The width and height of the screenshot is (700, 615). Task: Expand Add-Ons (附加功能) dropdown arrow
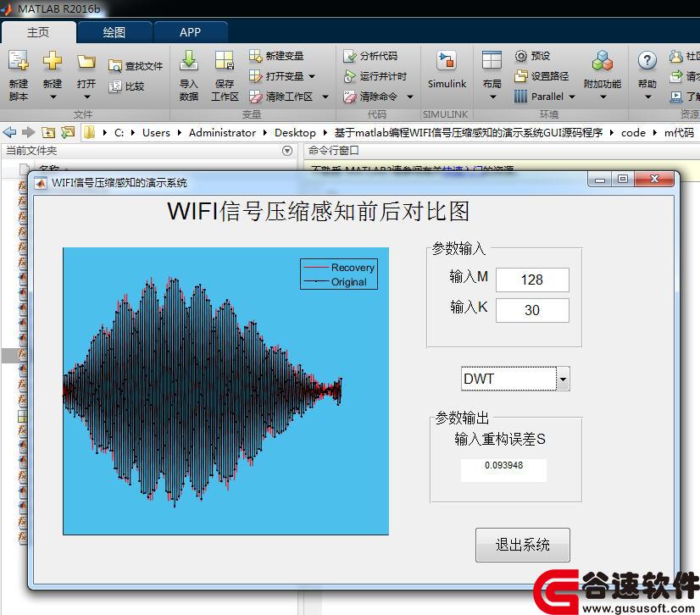click(603, 97)
